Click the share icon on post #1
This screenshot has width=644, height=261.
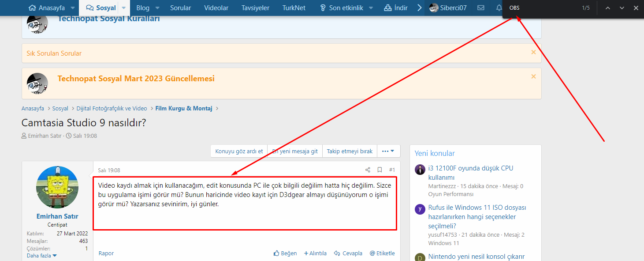[x=368, y=170]
